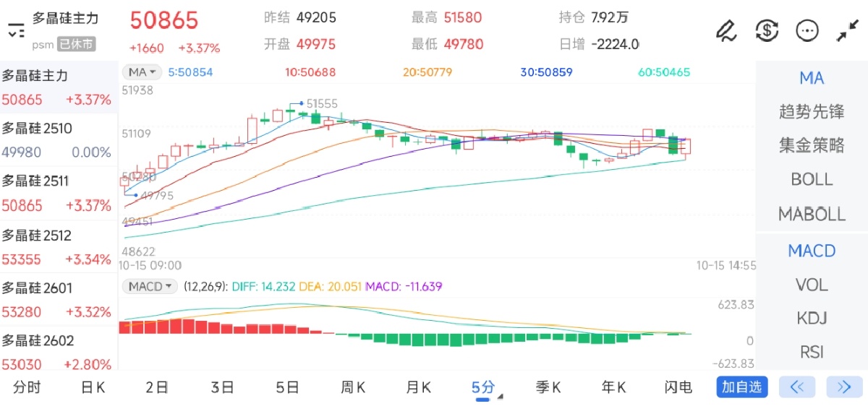Screen dimensions: 868x414
Task: Choose the KDJ sub-indicator
Action: pyautogui.click(x=812, y=318)
